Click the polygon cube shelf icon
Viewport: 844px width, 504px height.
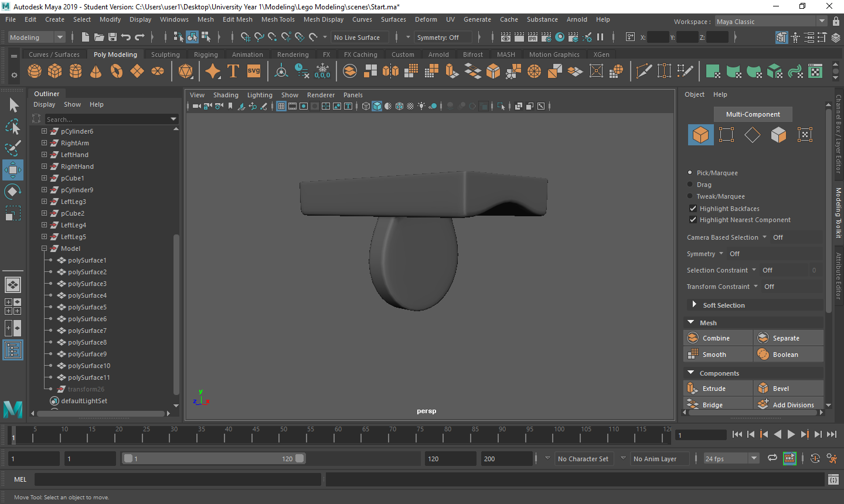point(55,71)
